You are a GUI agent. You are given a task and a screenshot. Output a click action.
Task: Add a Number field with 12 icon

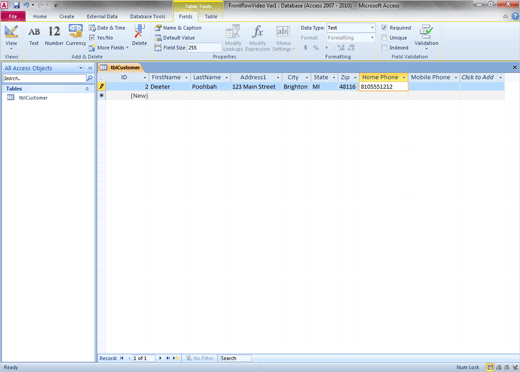click(54, 36)
